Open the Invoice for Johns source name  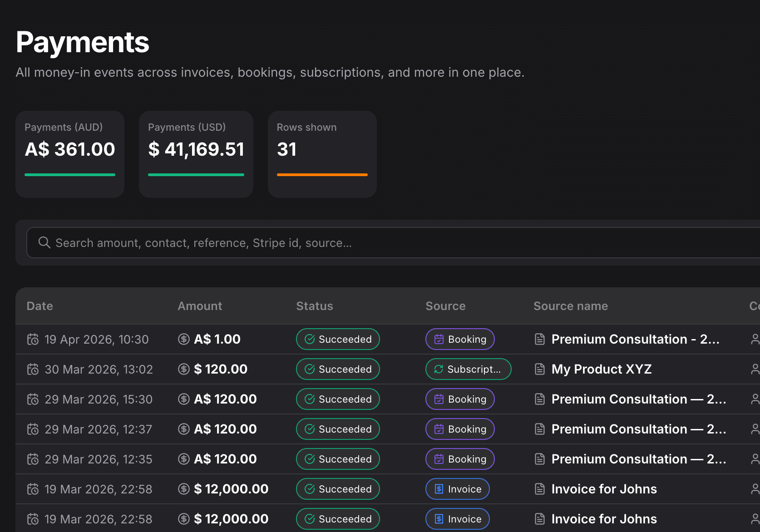click(604, 489)
